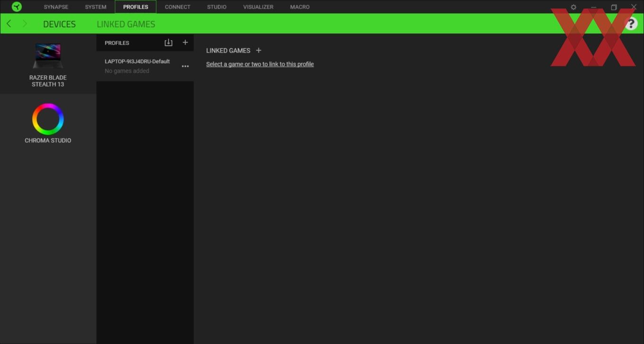Open Chroma Studio from the sidebar
This screenshot has width=644, height=344.
[x=48, y=123]
